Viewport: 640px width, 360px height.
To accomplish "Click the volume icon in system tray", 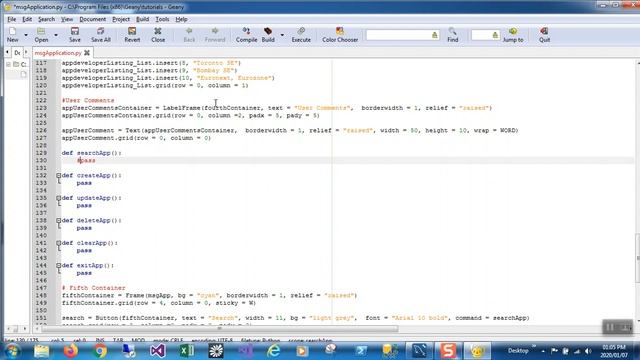I will pyautogui.click(x=588, y=351).
